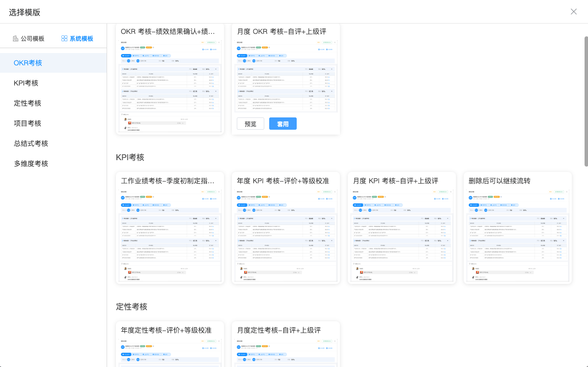Click the vertical scrollbar of template list
Screen dimensions: 588x367
click(585, 101)
